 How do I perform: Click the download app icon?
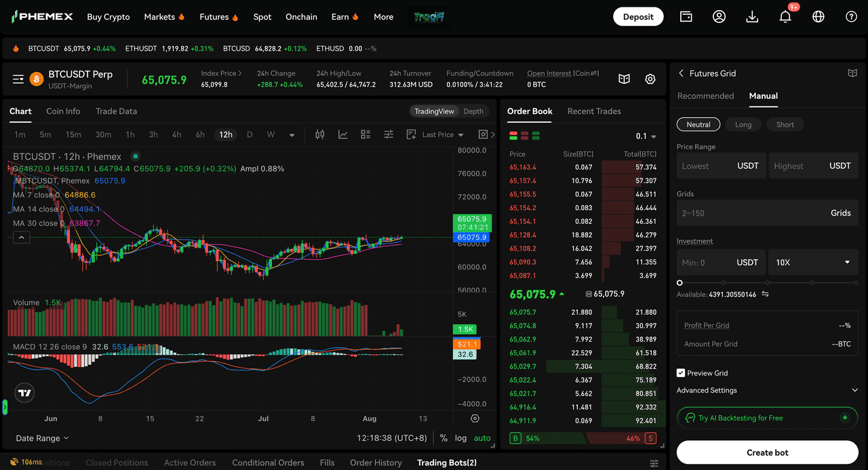point(752,17)
